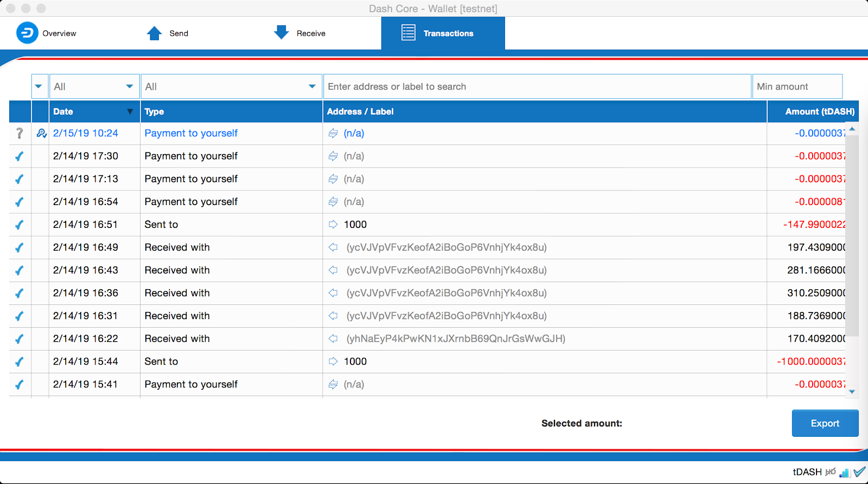
Task: Select 'Sent to' on 2/14/19 16:51 row
Action: click(161, 224)
